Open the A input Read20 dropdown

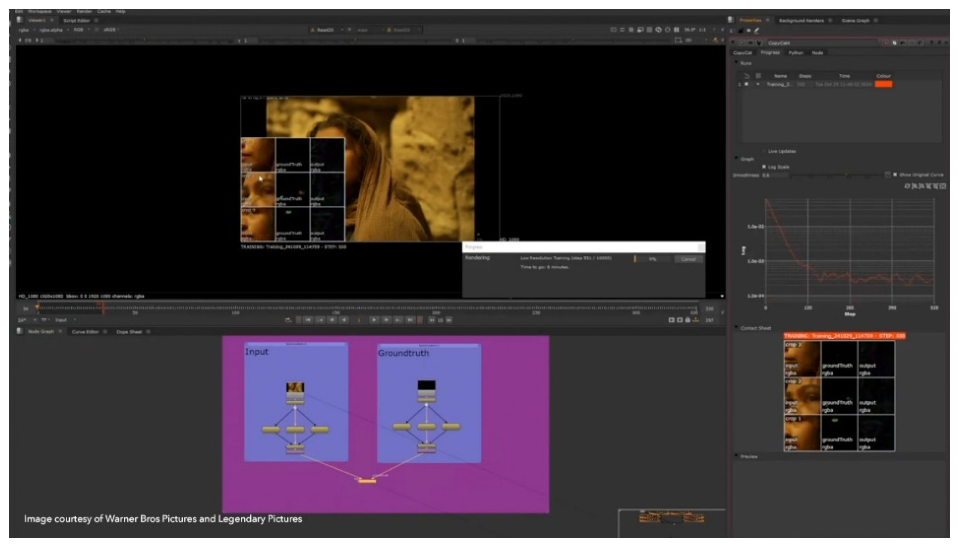click(327, 29)
